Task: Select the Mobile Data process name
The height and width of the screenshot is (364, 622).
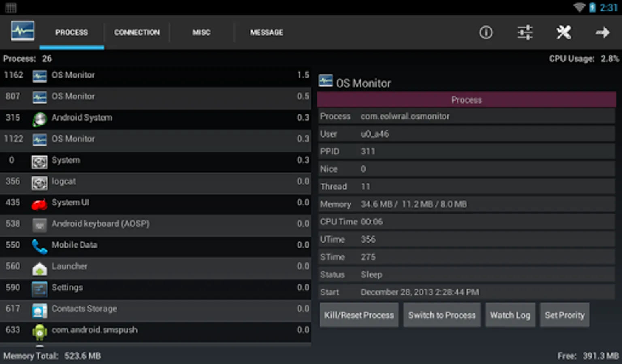Action: coord(75,245)
